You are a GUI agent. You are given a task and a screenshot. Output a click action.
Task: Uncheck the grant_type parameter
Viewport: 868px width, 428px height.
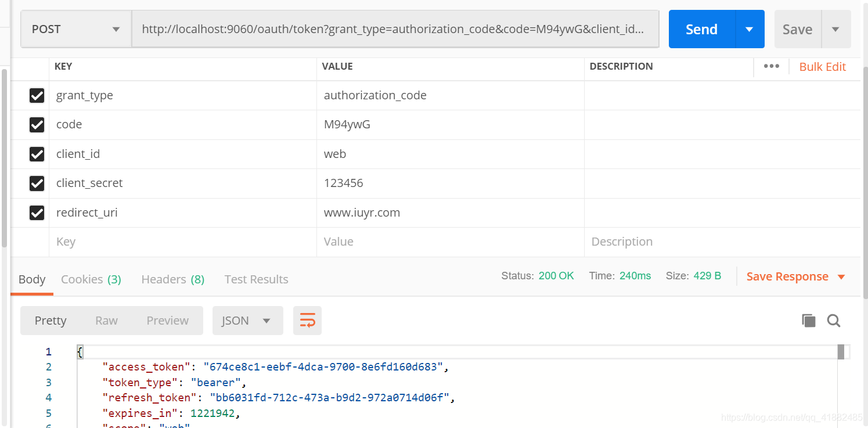[x=37, y=95]
